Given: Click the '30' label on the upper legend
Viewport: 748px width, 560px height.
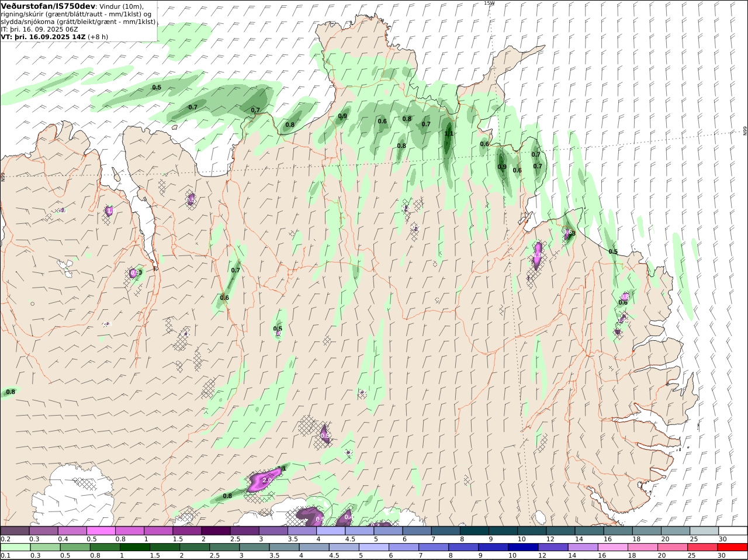Looking at the screenshot, I should coord(722,539).
